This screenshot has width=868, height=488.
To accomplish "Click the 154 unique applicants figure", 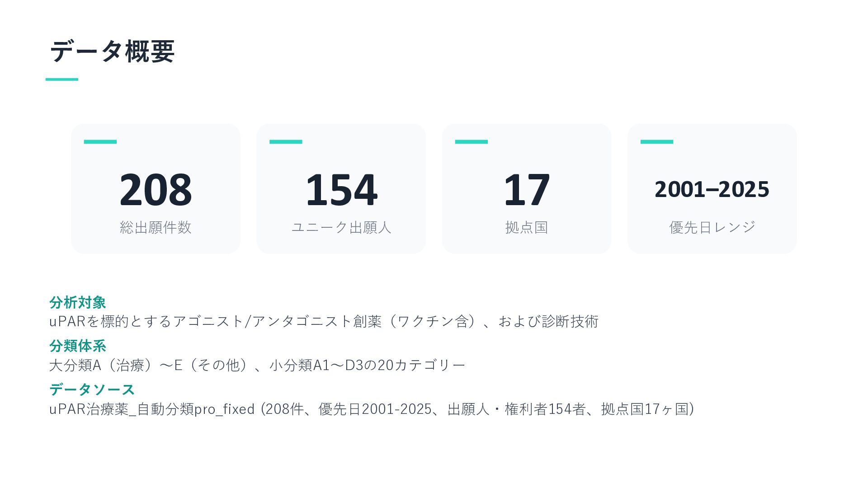I will [x=341, y=189].
